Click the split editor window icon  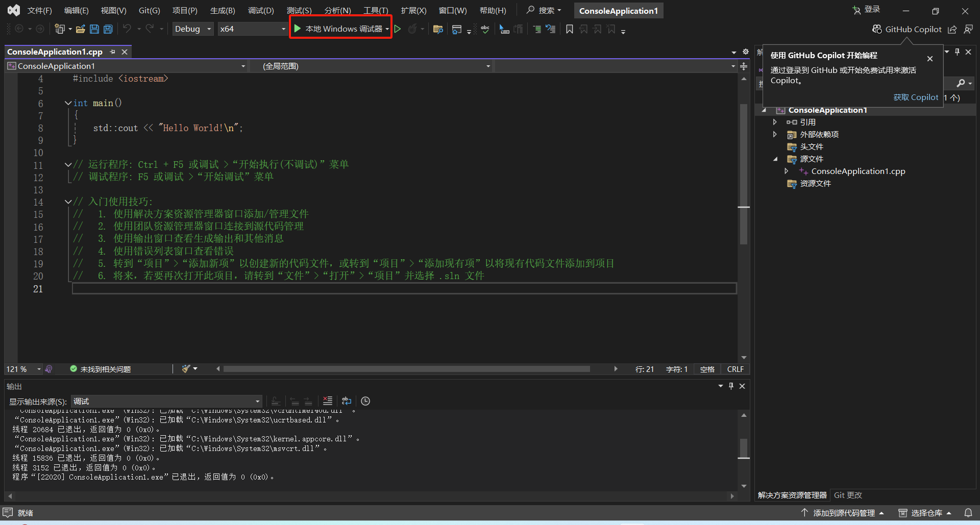click(x=744, y=66)
